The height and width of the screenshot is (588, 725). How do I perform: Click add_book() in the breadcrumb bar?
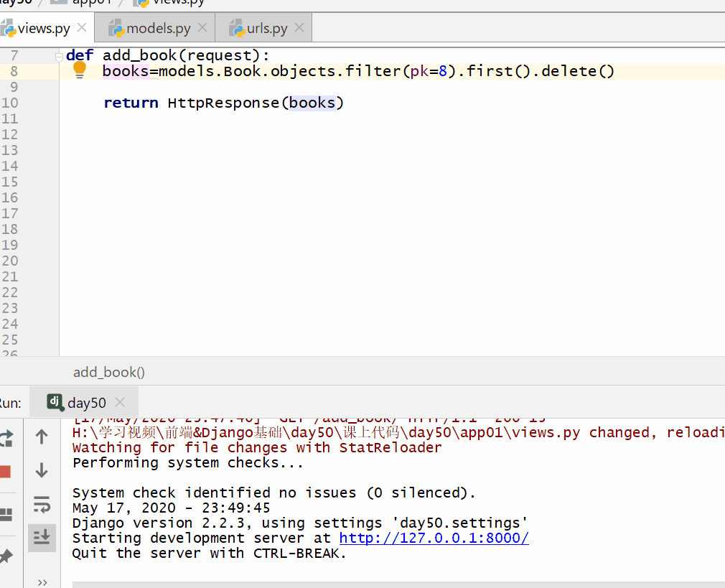tap(109, 372)
